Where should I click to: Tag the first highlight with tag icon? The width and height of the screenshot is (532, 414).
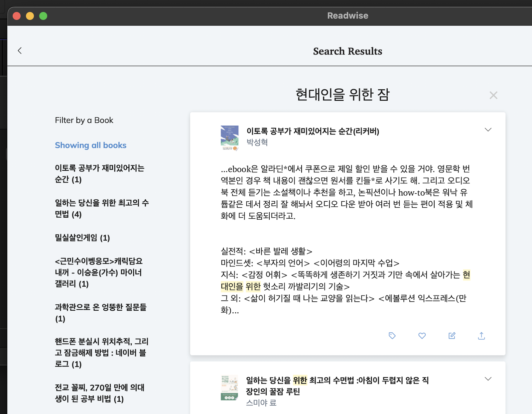click(392, 336)
